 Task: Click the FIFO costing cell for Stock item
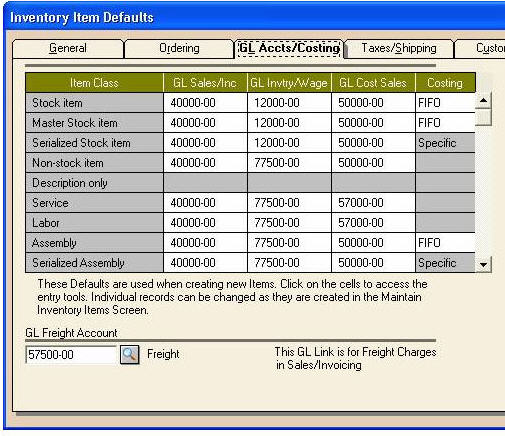click(445, 103)
